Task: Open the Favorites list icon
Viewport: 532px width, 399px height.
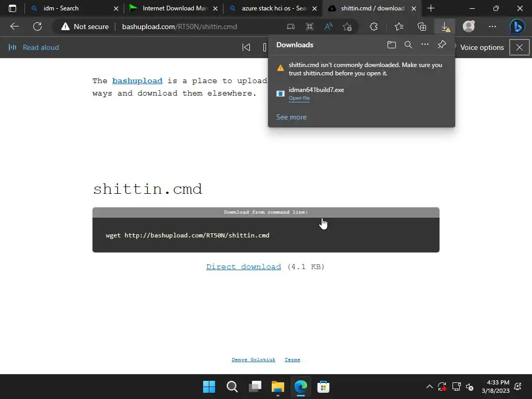Action: pos(399,26)
